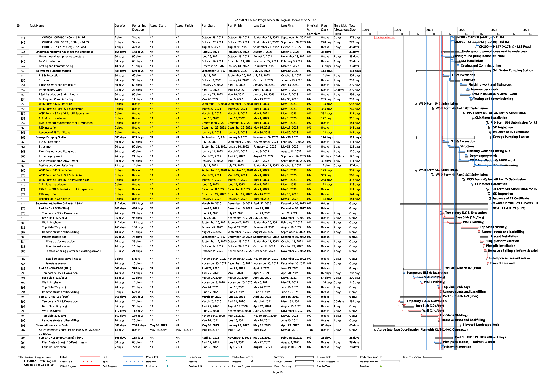Click the Sun September 22 date marker
This screenshot has height=392, width=555.
pyautogui.click(x=385, y=38)
